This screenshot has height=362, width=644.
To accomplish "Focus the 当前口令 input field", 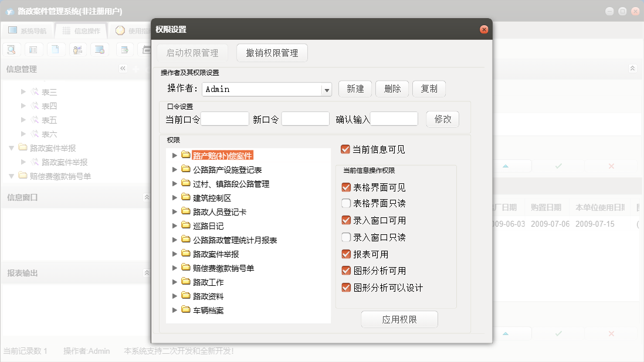I will click(225, 119).
